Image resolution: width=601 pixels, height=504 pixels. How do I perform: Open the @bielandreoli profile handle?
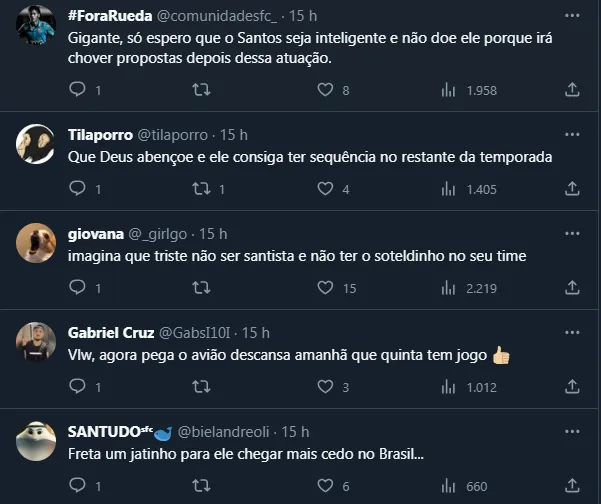225,431
